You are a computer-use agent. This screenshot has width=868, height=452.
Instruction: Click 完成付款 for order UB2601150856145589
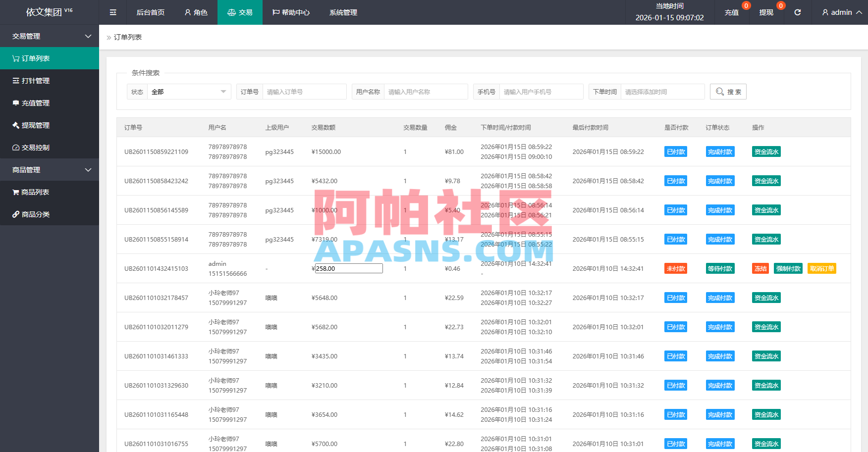720,210
